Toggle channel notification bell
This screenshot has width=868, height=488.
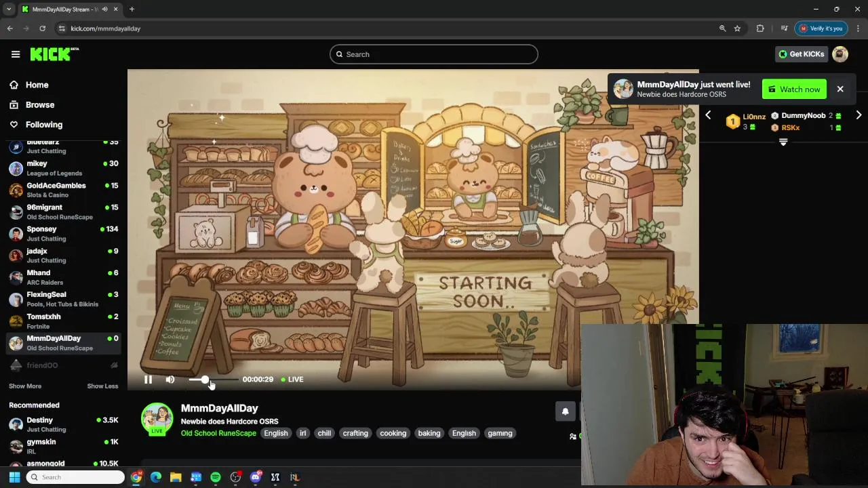pos(565,411)
